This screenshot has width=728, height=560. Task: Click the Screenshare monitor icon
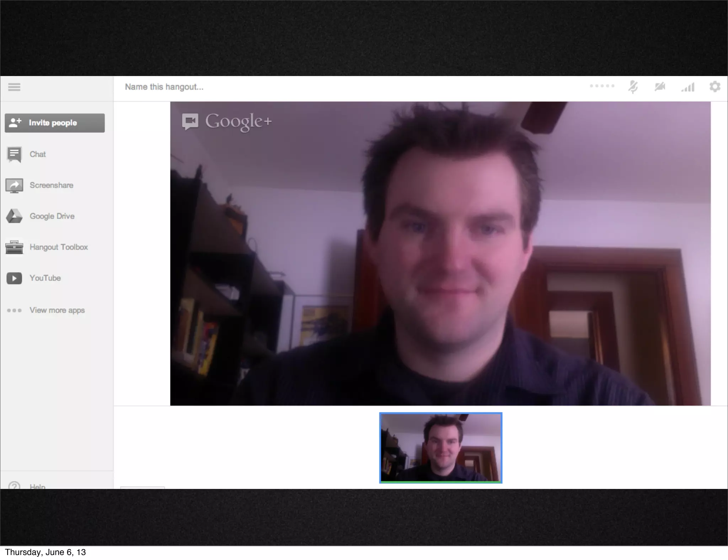coord(14,185)
